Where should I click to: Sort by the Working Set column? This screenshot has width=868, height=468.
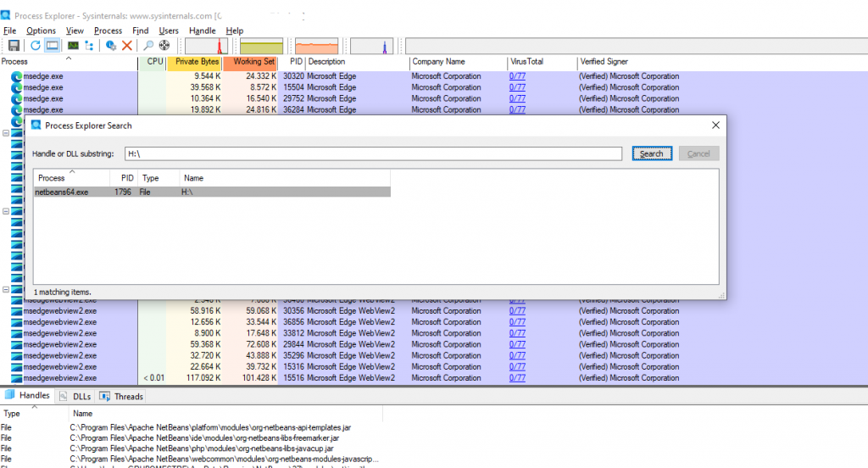click(x=250, y=62)
